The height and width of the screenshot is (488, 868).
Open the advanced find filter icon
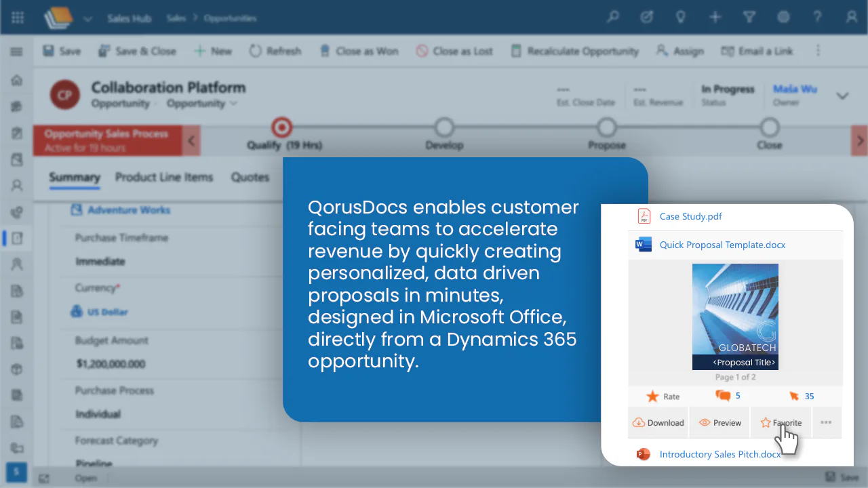[x=749, y=18]
